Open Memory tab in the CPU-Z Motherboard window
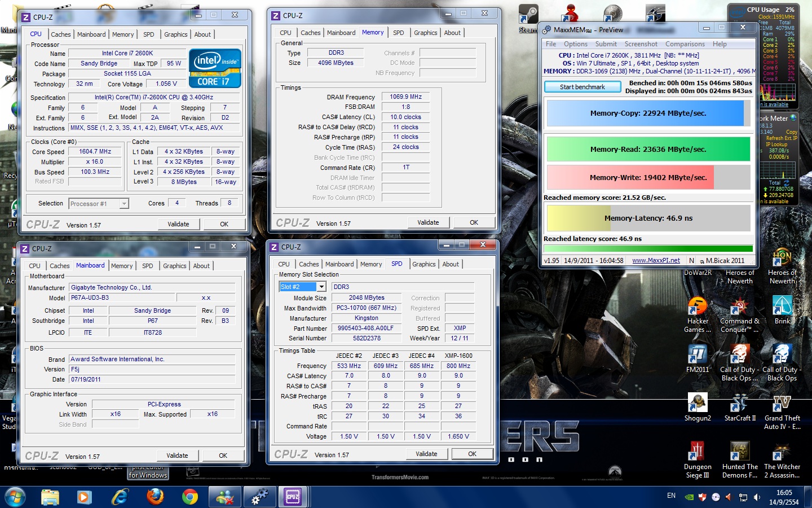Screen dimensions: 812x508 pyautogui.click(x=122, y=266)
